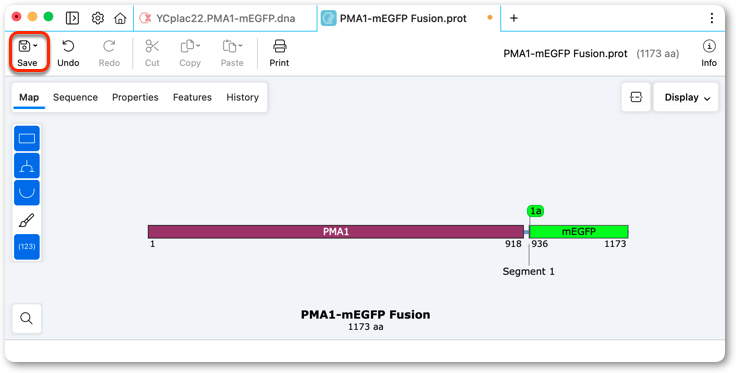Screen dimensions: 736x373
Task: Toggle the branch-shaped map display button
Action: (x=27, y=166)
